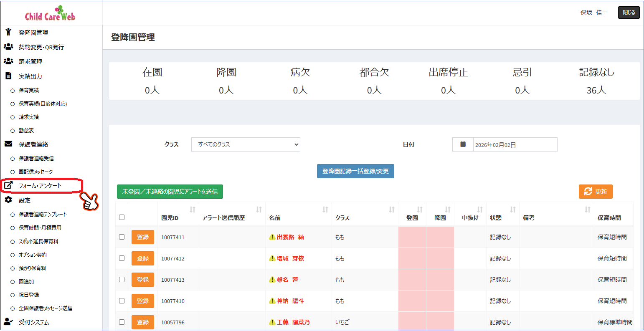This screenshot has width=644, height=331.
Task: Toggle the select-all checkbox in table header
Action: (x=122, y=217)
